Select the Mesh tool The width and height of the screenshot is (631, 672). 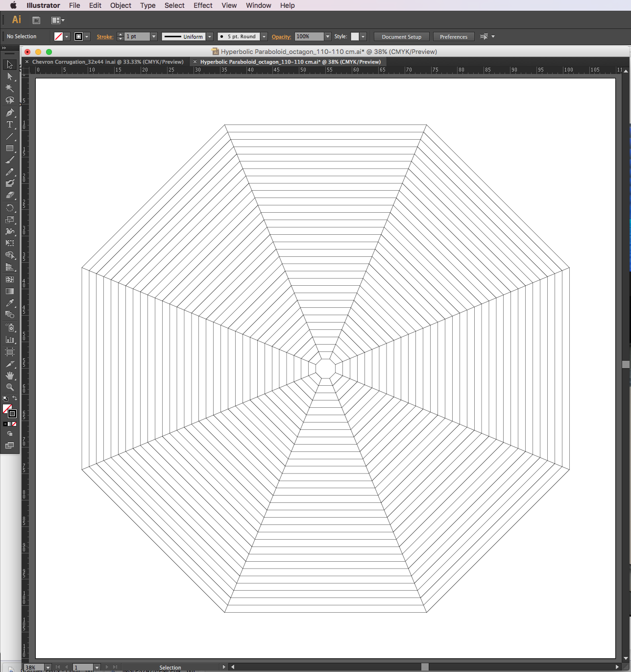(x=9, y=279)
